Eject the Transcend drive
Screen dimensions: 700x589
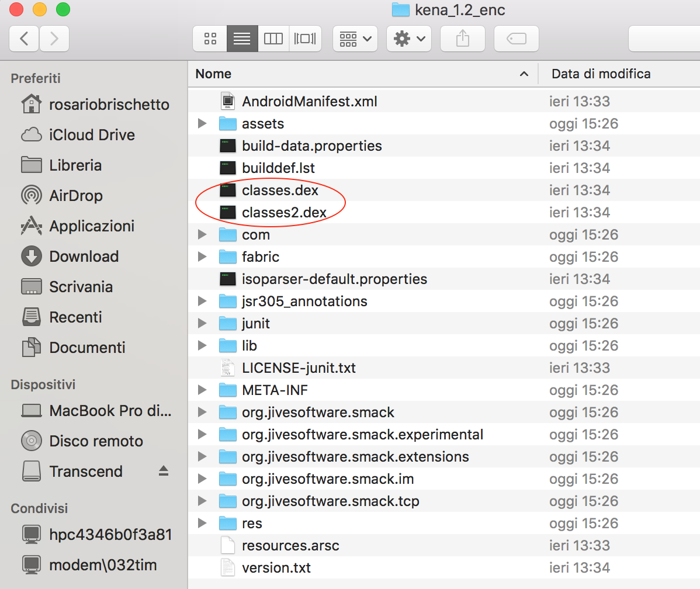[x=164, y=471]
